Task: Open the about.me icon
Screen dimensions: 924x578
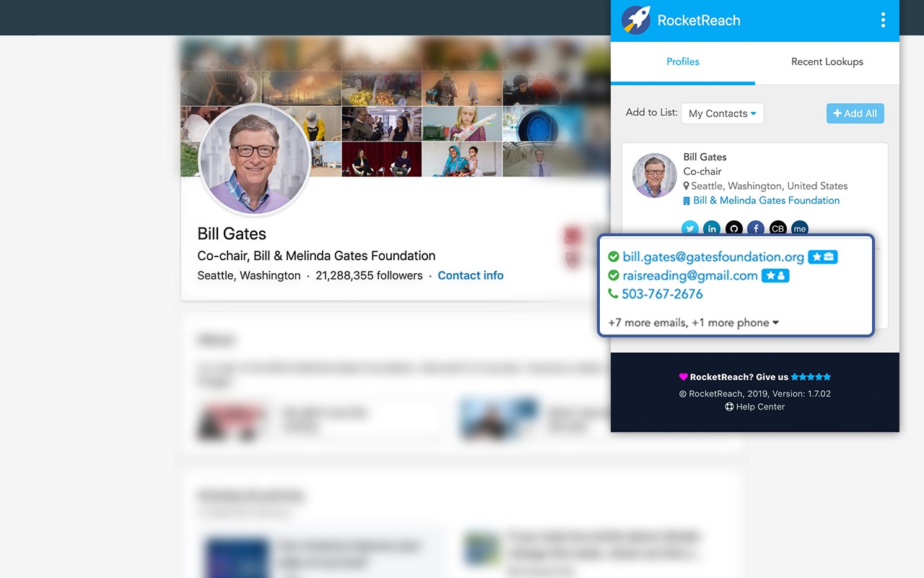Action: [799, 228]
